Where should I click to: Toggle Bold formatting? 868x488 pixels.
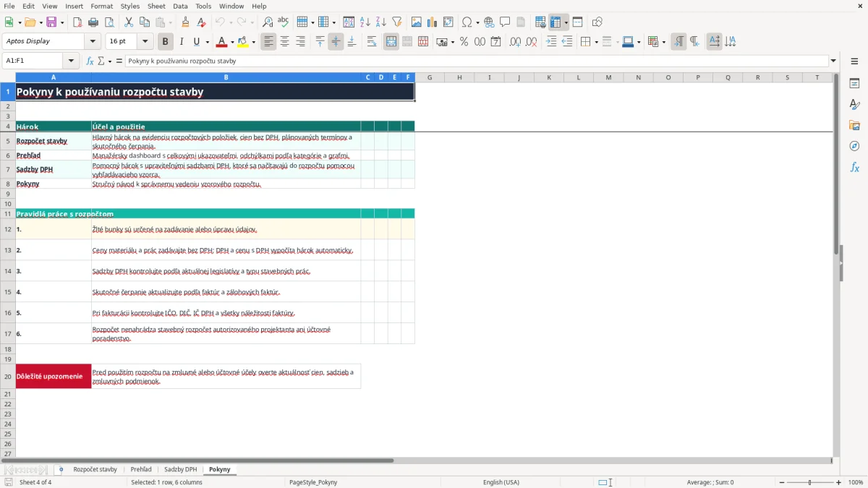coord(166,42)
